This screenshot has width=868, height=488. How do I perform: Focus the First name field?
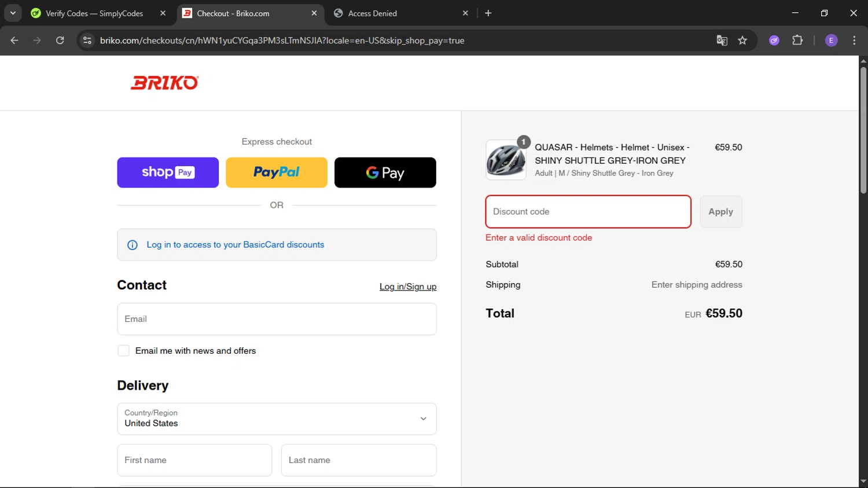click(194, 460)
